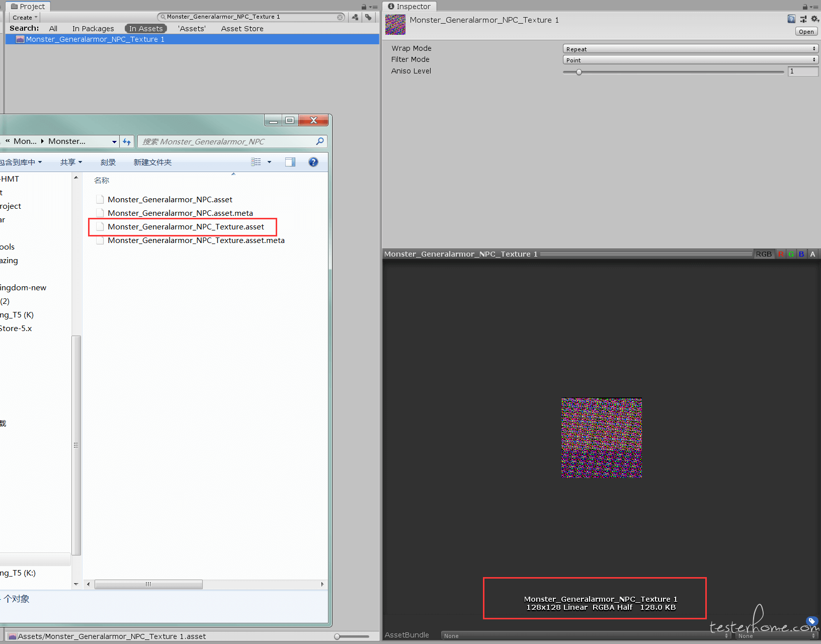
Task: Open the component help reference icon
Action: [791, 19]
